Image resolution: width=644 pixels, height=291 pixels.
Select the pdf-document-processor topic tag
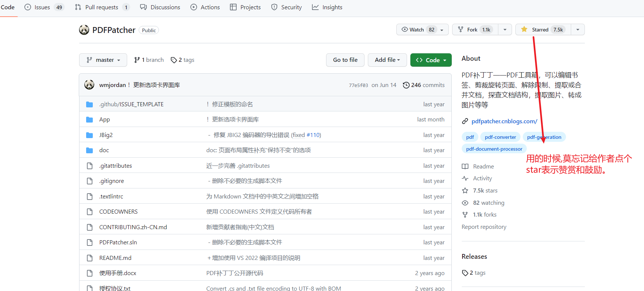(x=494, y=149)
